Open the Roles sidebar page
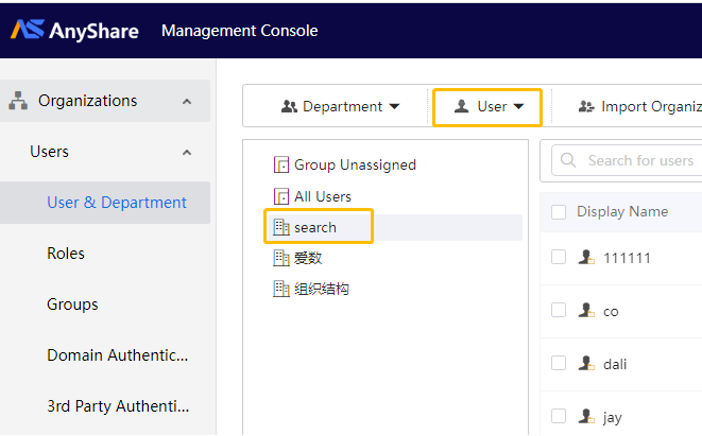The width and height of the screenshot is (702, 436). point(66,253)
